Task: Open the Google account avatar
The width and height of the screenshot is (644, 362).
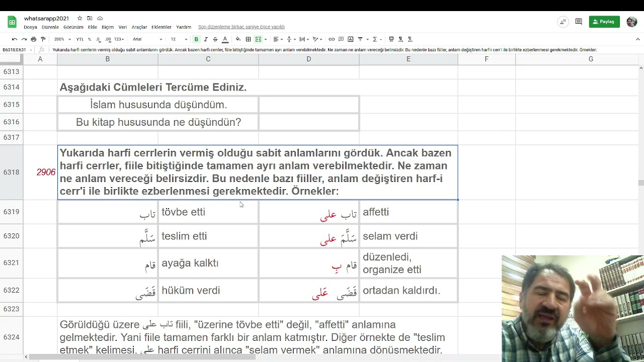Action: pos(632,22)
